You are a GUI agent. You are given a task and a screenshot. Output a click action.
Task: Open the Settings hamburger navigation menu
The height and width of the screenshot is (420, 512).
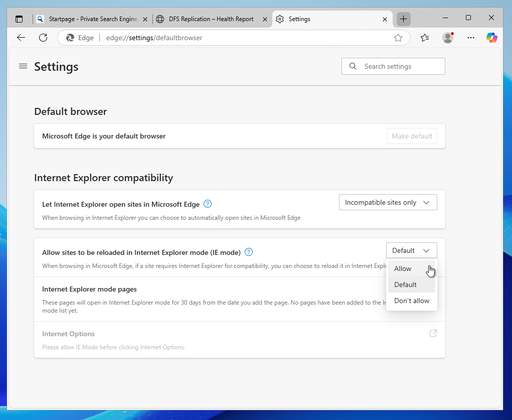[23, 66]
